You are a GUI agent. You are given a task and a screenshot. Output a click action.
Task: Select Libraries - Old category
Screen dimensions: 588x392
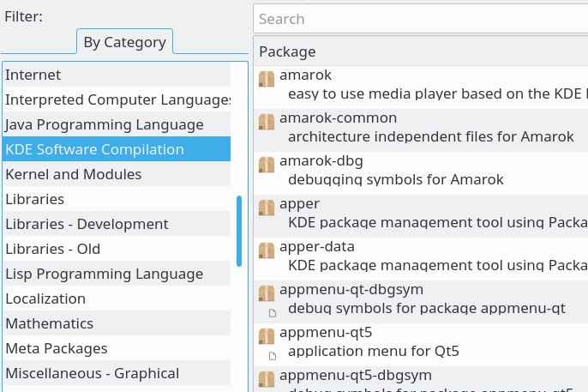pos(117,249)
